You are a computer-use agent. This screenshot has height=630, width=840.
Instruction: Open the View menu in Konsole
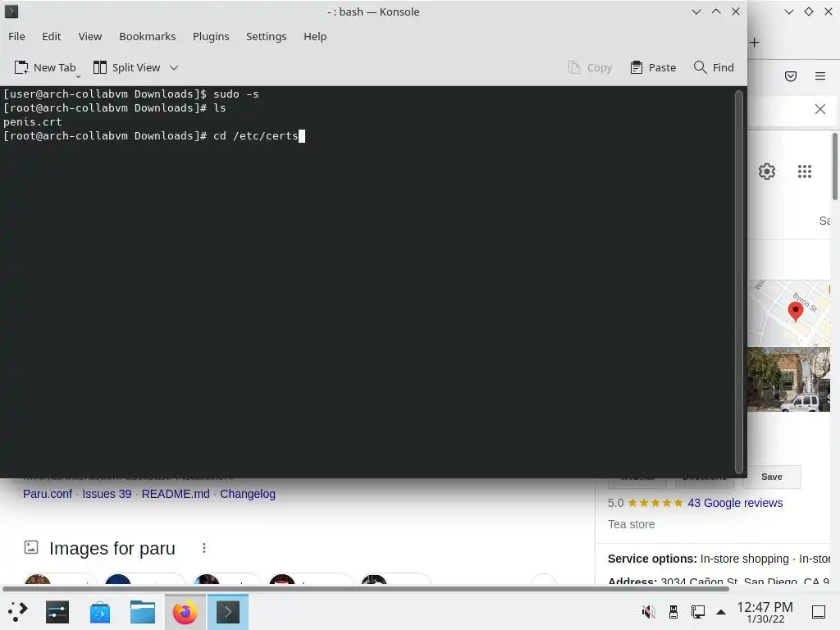90,36
